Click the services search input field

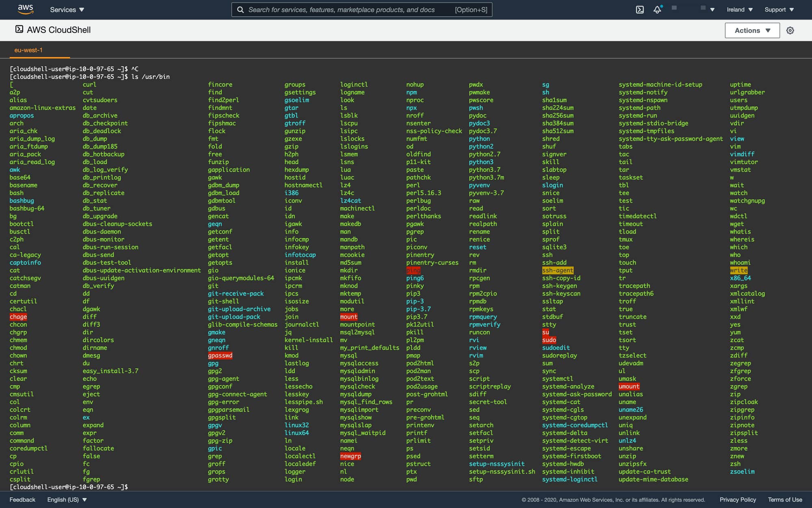point(362,10)
